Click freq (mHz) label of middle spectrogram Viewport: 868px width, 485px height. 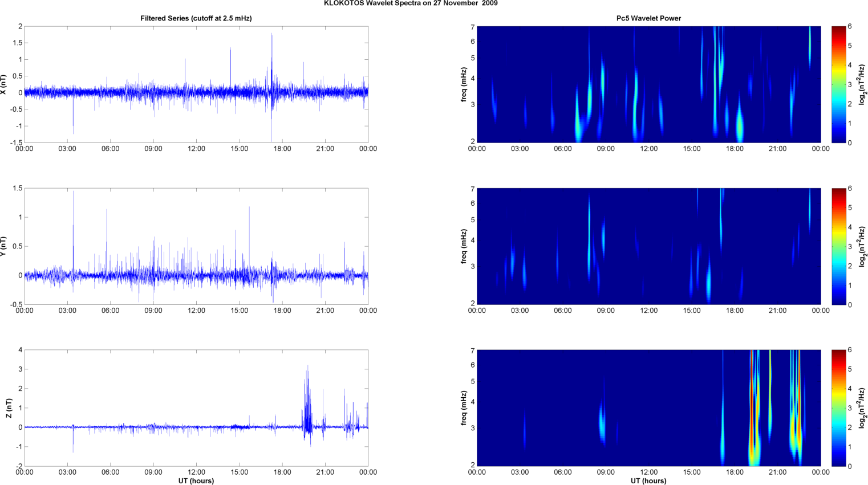(x=464, y=246)
